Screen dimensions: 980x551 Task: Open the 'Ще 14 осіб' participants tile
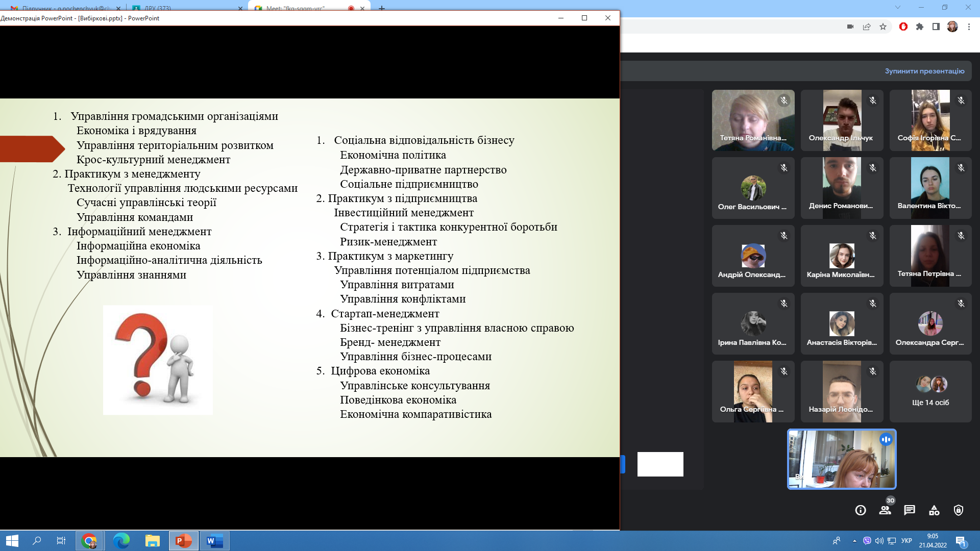click(x=930, y=391)
